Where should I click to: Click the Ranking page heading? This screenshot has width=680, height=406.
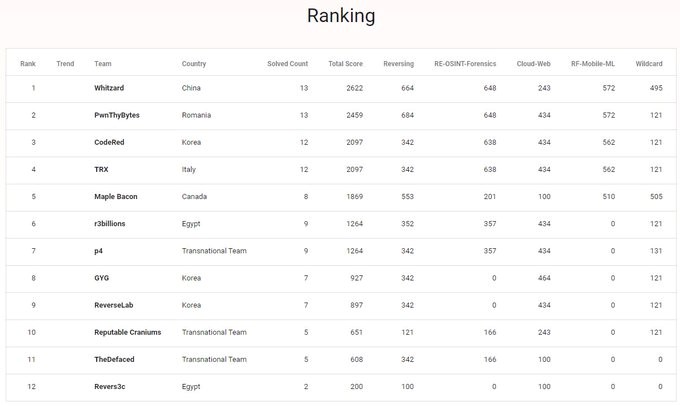(340, 16)
